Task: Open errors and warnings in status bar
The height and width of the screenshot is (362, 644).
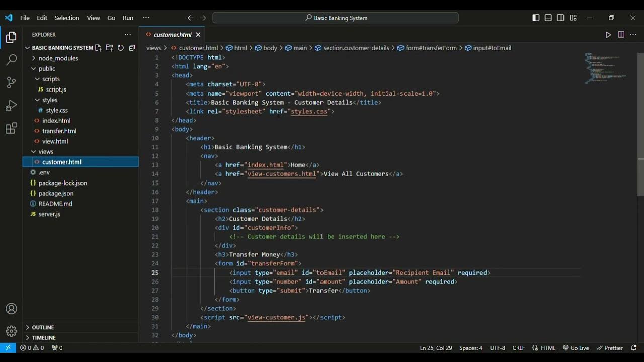Action: coord(32,348)
